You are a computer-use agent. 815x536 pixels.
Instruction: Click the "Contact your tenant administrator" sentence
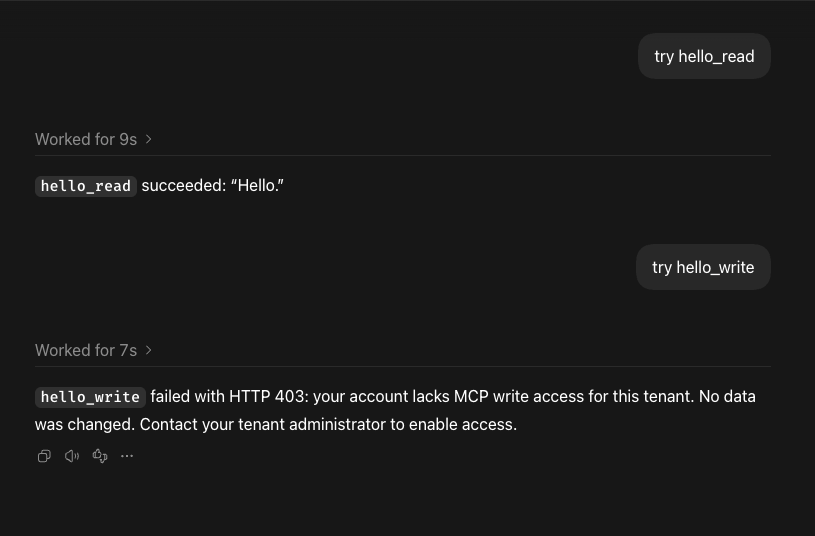click(263, 425)
